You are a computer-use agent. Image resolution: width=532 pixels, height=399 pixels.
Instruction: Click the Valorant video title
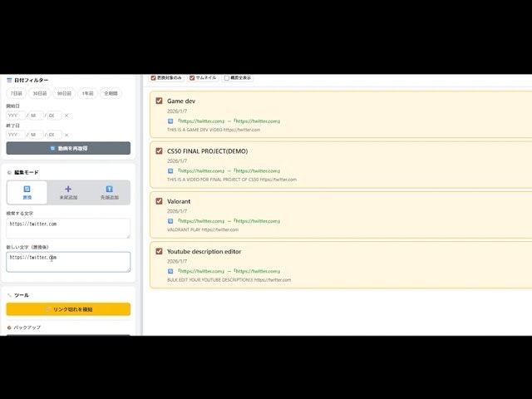pyautogui.click(x=179, y=201)
